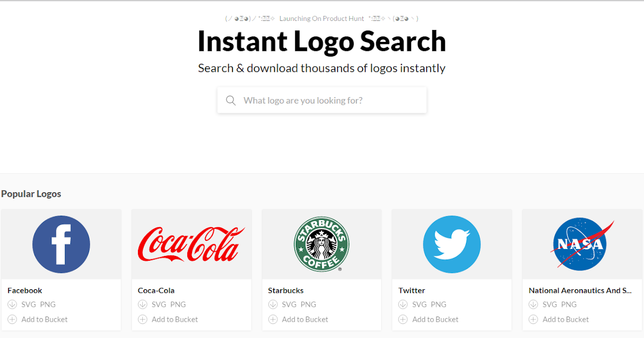Click the download arrow icon on Facebook card
Viewport: 644px width, 338px height.
coord(12,304)
